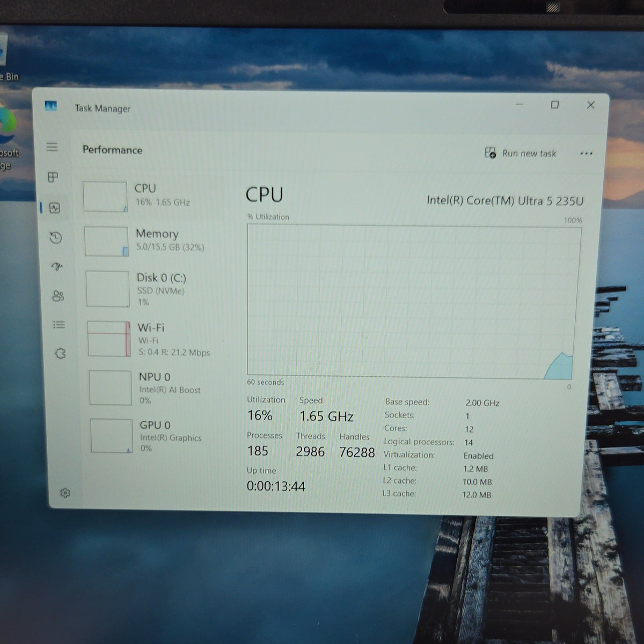Open the Users page icon
The width and height of the screenshot is (644, 644).
pos(58,296)
